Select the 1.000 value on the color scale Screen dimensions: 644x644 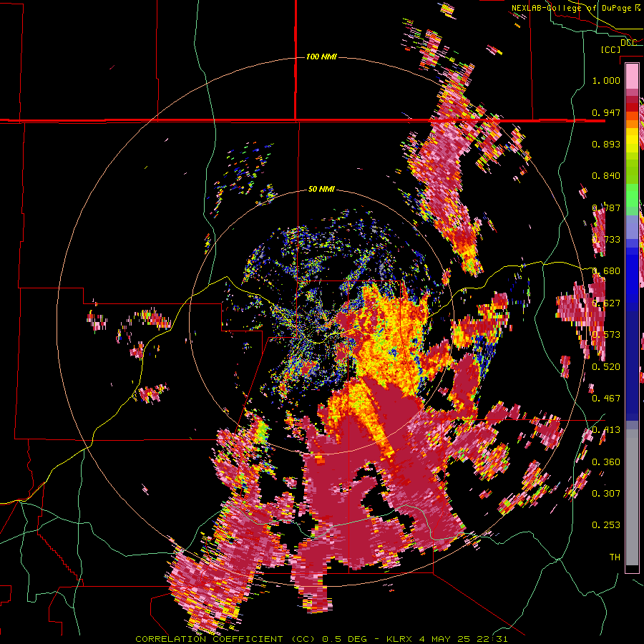pos(606,80)
